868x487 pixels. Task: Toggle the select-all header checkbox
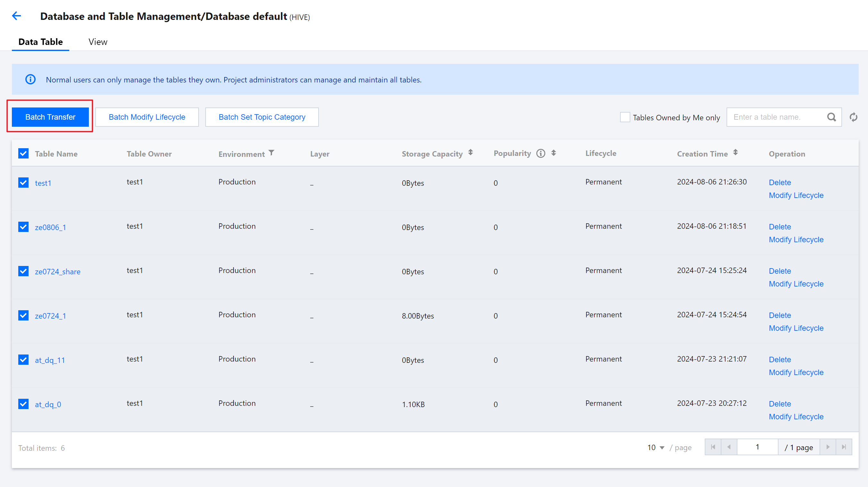(23, 154)
